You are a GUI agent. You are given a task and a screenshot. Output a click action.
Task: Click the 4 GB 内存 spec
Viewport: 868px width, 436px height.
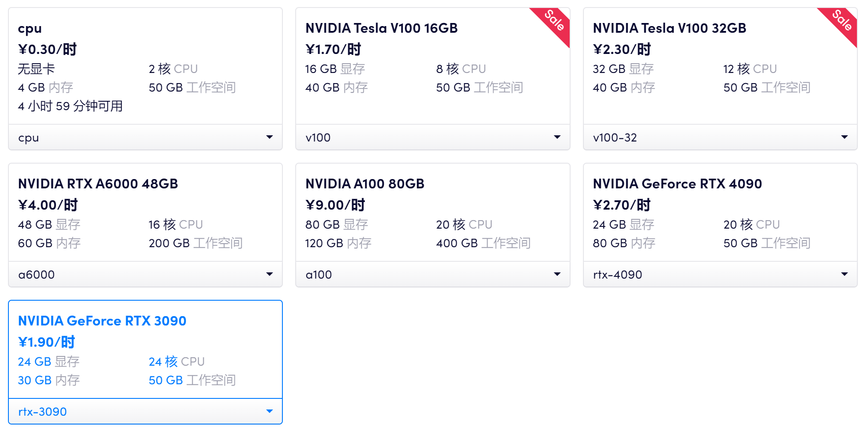[x=46, y=88]
